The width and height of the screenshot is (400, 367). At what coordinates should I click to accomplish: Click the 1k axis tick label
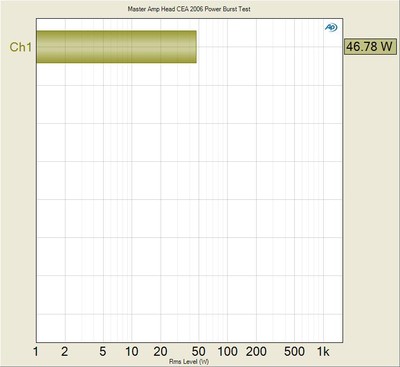tap(323, 351)
